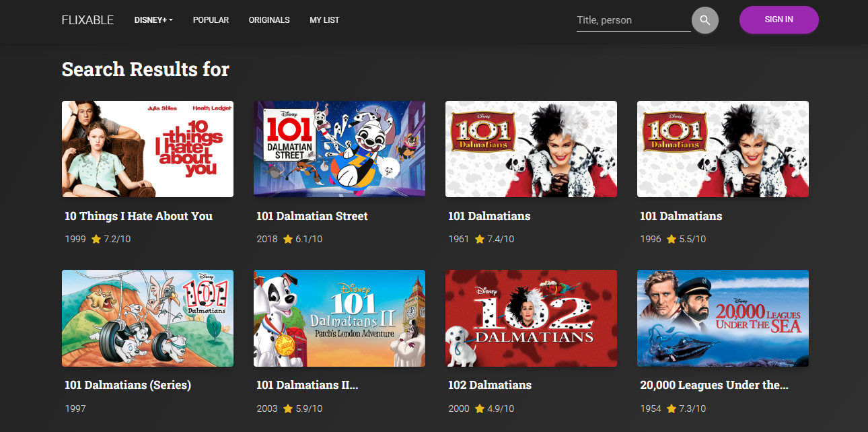This screenshot has width=868, height=432.
Task: Click the year 2000
Action: (459, 408)
